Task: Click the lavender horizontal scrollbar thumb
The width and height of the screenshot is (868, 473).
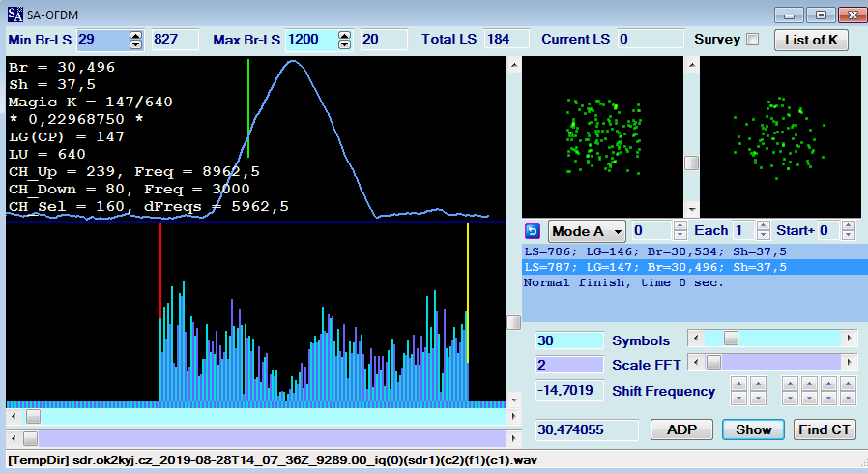Action: tap(30, 438)
